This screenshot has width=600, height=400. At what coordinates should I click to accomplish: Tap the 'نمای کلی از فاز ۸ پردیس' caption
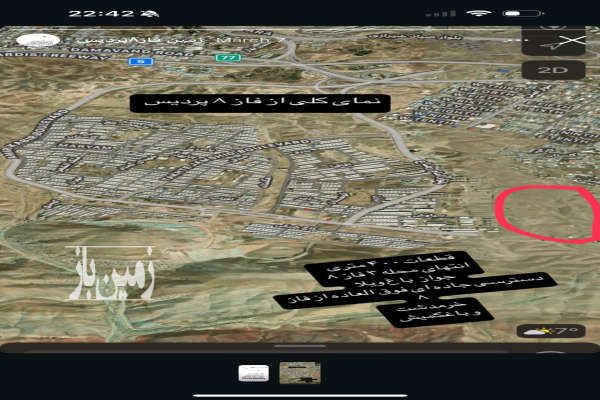[x=260, y=103]
